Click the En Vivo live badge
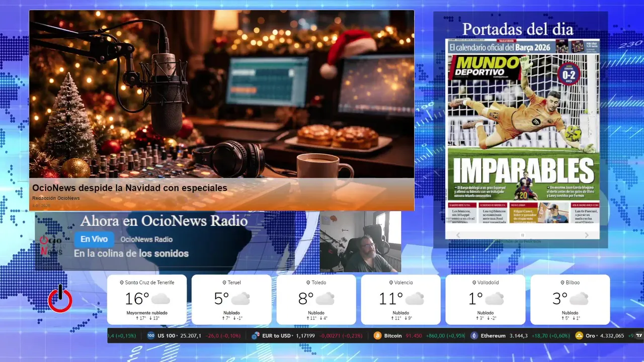This screenshot has height=362, width=644. pos(94,239)
